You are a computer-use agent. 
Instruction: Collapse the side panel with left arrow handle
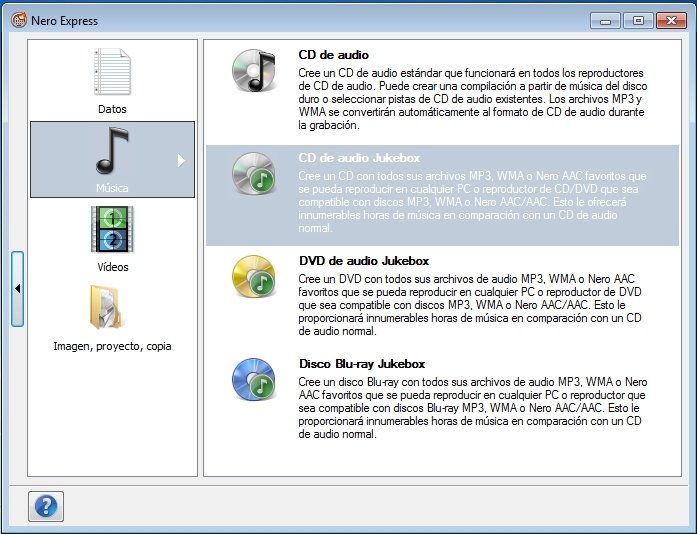coord(17,289)
